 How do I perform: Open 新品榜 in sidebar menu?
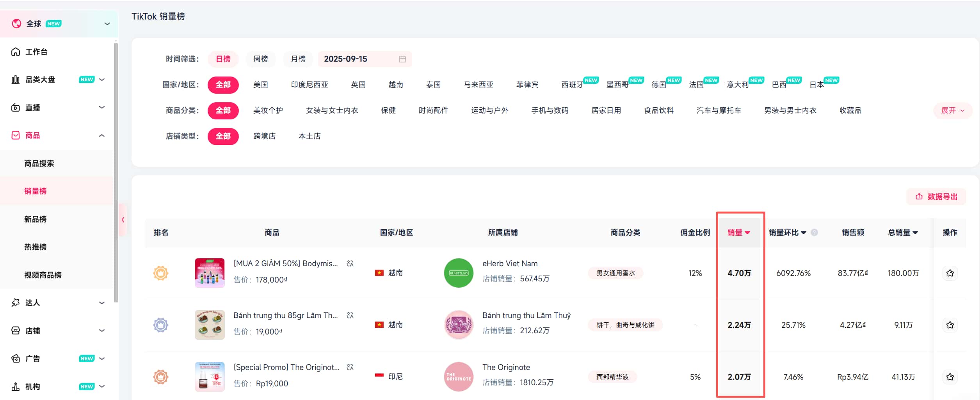[35, 219]
